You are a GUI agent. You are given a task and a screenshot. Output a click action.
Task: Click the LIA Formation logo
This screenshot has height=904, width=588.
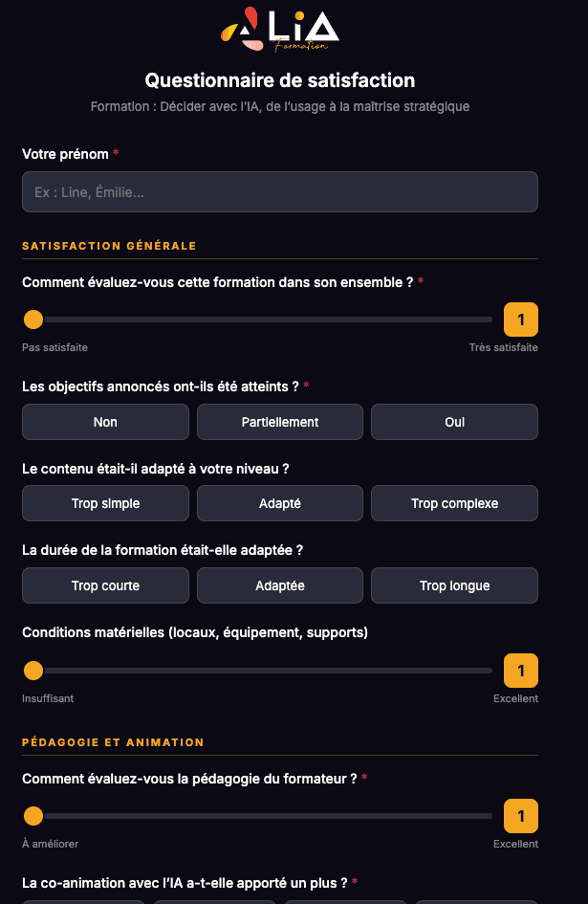tap(279, 31)
